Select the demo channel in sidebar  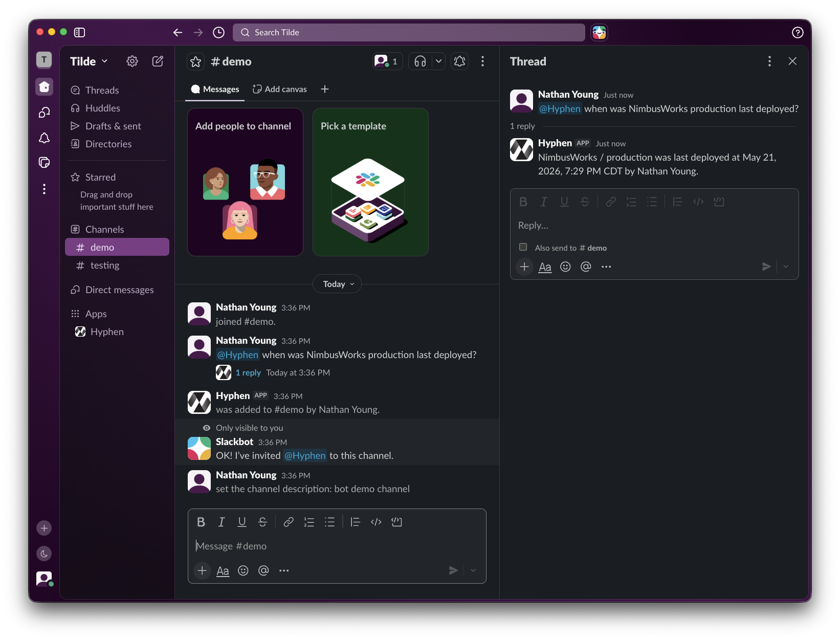coord(117,247)
